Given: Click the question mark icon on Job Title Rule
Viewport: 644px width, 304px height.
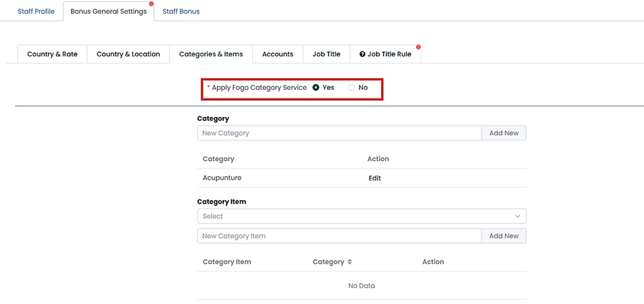Looking at the screenshot, I should pos(362,54).
